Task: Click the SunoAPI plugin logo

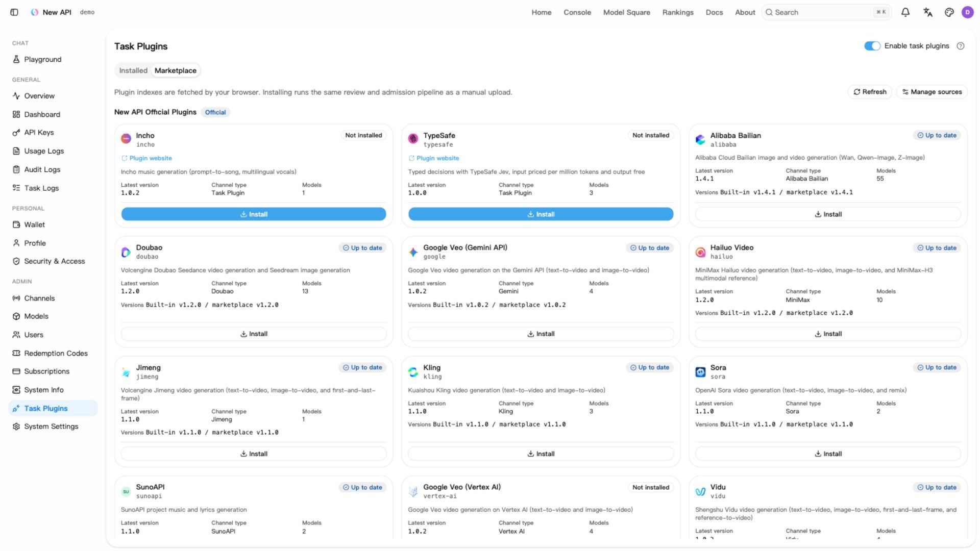Action: 126,491
